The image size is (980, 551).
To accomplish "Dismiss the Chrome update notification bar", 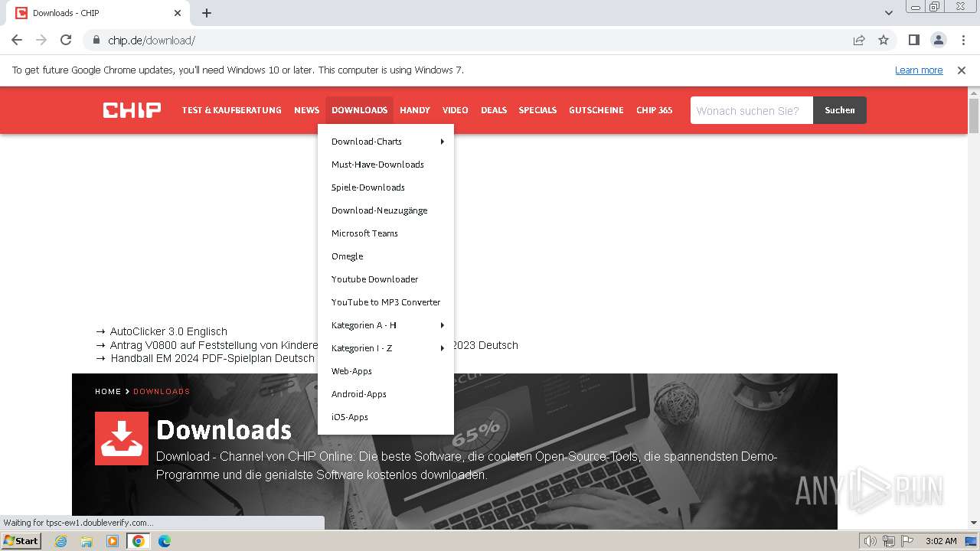I will [962, 70].
